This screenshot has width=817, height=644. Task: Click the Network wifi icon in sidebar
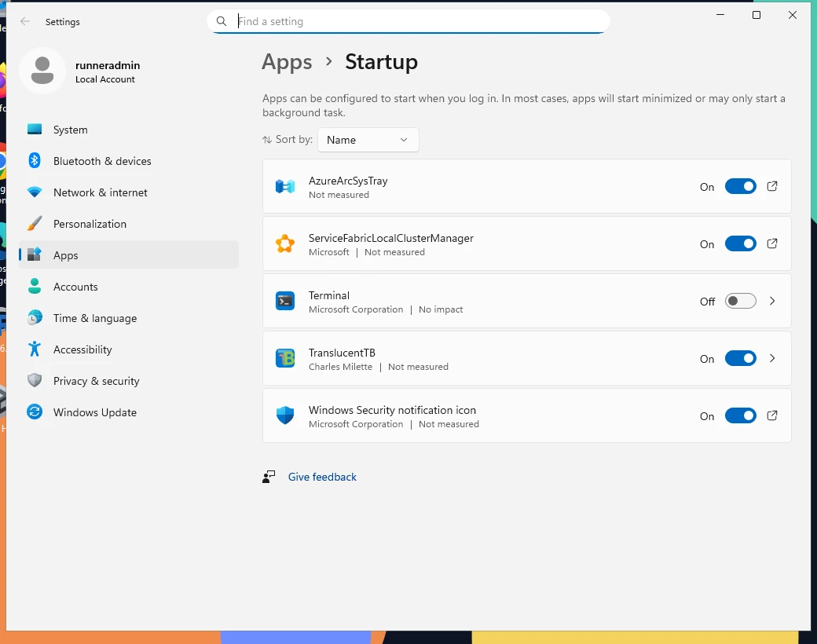point(35,192)
